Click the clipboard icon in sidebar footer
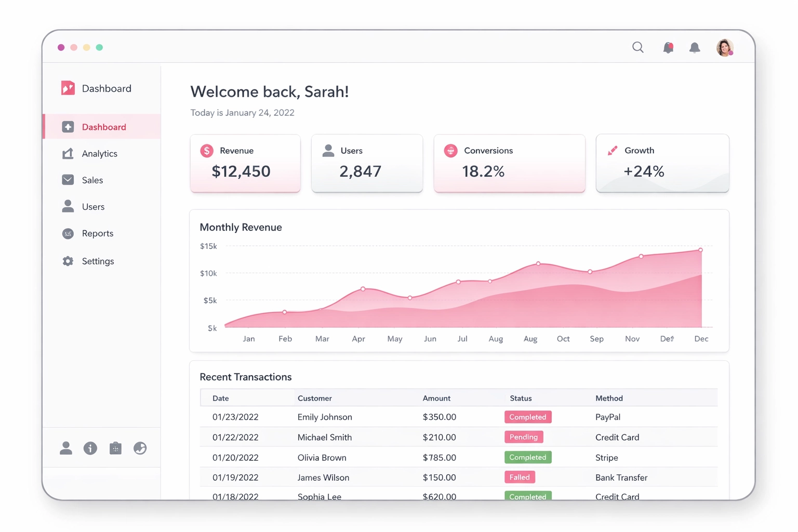Image resolution: width=798 pixels, height=532 pixels. coord(115,448)
